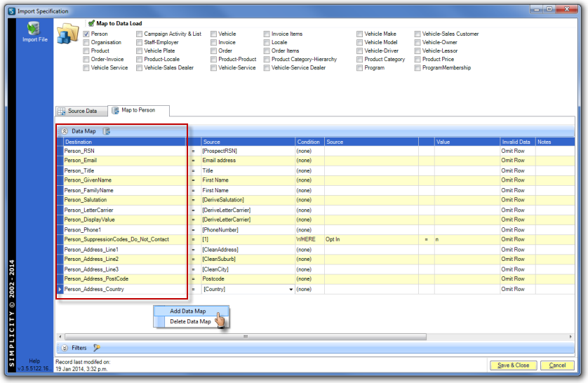Screen dimensions: 588x383
Task: Click the Email address source cell
Action: (x=248, y=161)
